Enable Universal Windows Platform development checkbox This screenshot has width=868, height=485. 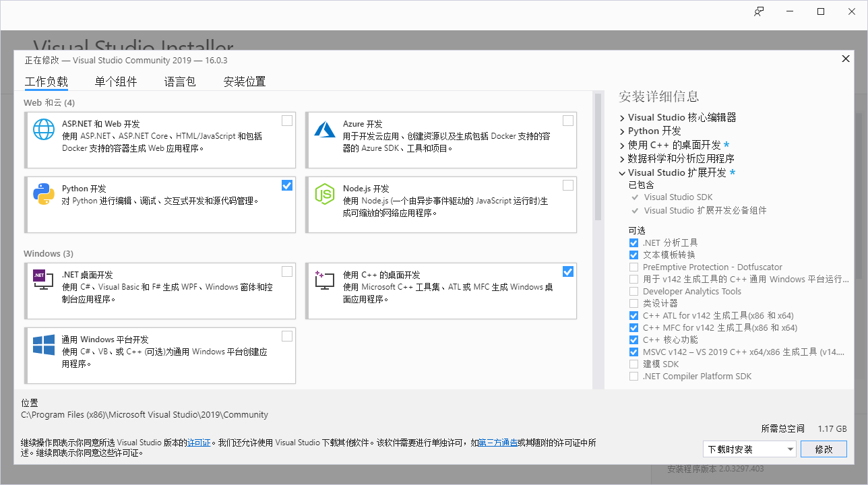pos(287,336)
